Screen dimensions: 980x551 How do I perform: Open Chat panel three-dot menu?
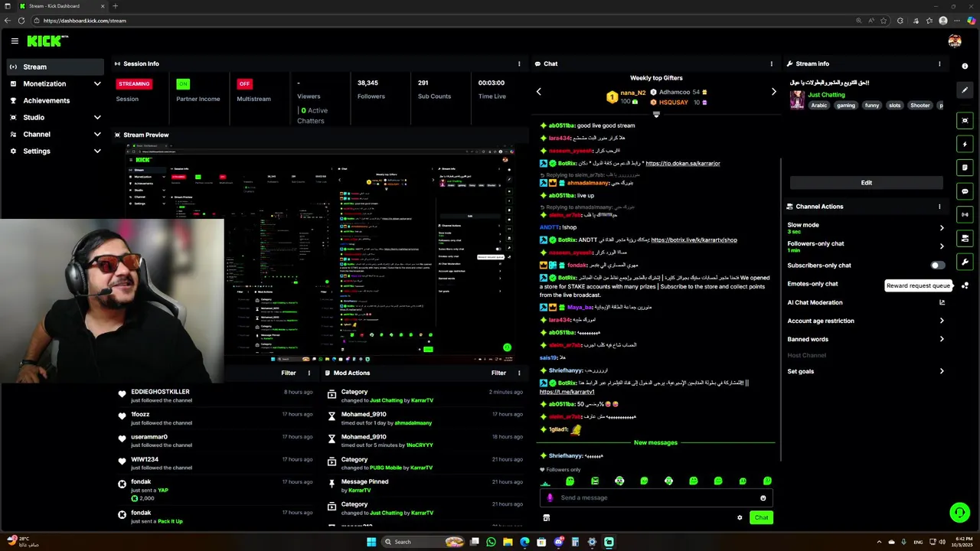coord(771,64)
